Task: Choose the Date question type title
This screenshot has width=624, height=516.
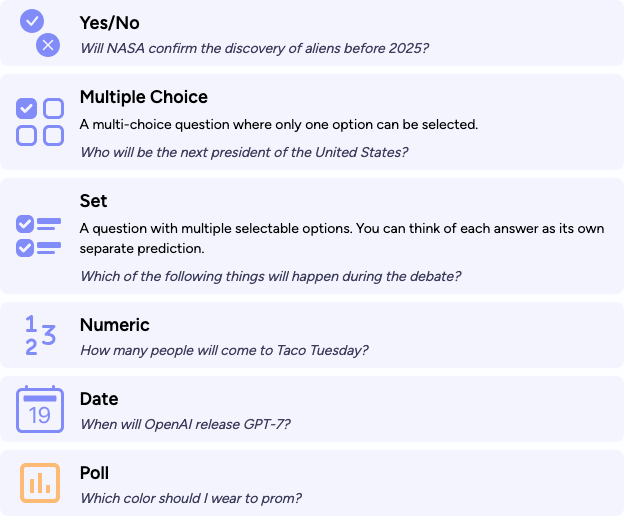Action: [x=99, y=399]
